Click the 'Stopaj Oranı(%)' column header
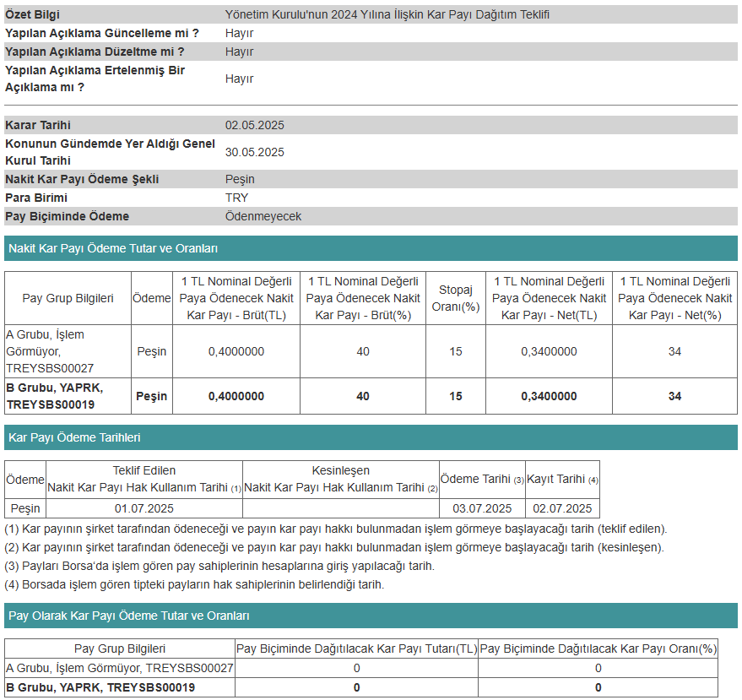Image resolution: width=742 pixels, height=700 pixels. click(456, 298)
